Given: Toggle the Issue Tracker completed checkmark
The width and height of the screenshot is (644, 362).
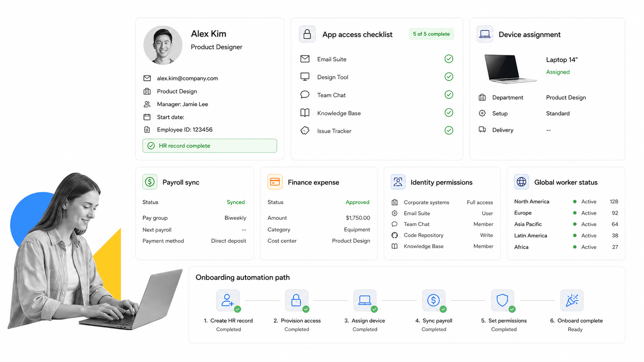Looking at the screenshot, I should pyautogui.click(x=449, y=130).
